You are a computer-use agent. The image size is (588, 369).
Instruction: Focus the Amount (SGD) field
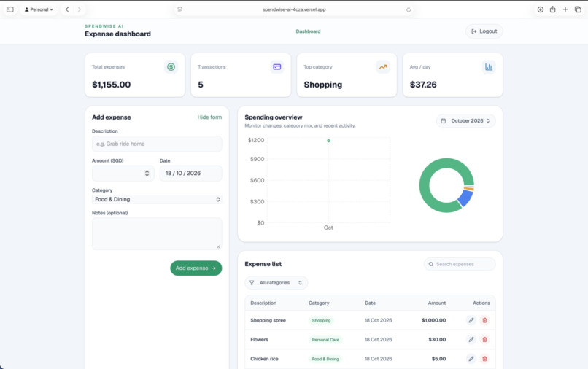pyautogui.click(x=123, y=174)
